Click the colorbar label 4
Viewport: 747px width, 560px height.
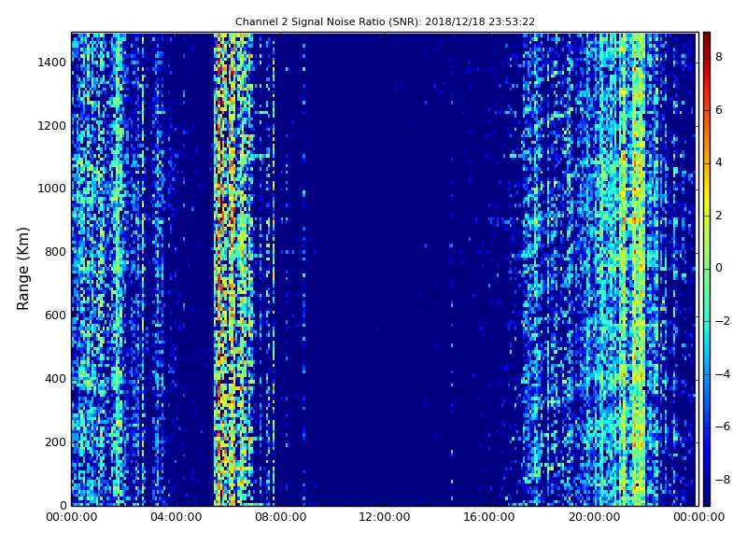(719, 162)
